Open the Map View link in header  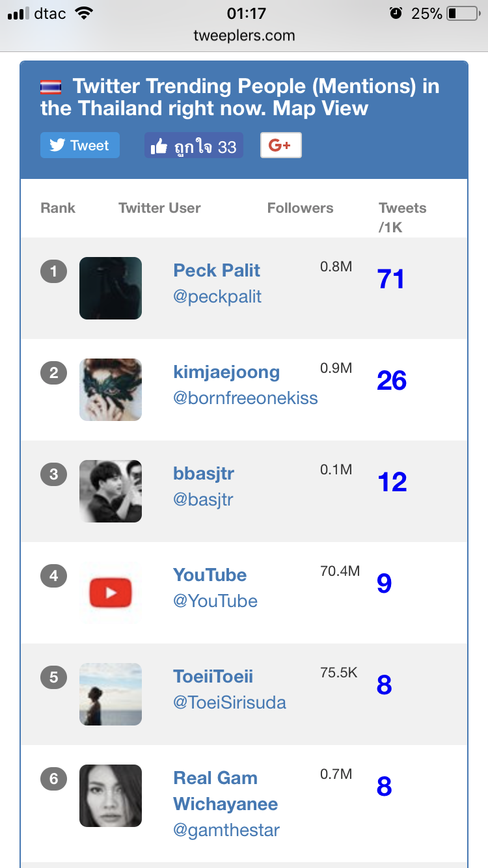coord(321,108)
